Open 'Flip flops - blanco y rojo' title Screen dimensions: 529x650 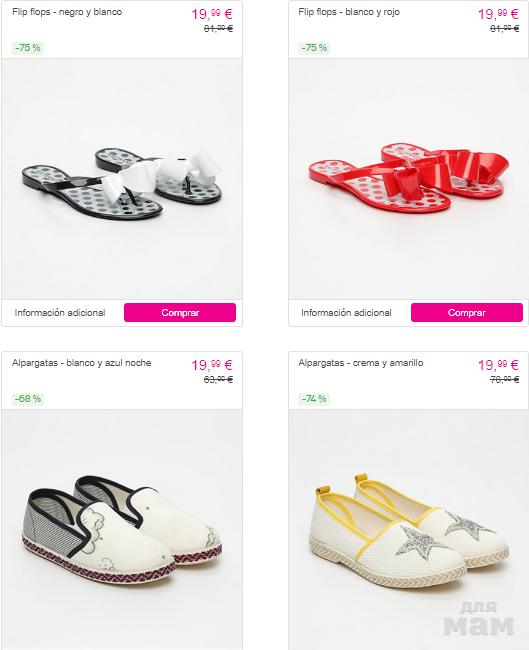point(349,12)
